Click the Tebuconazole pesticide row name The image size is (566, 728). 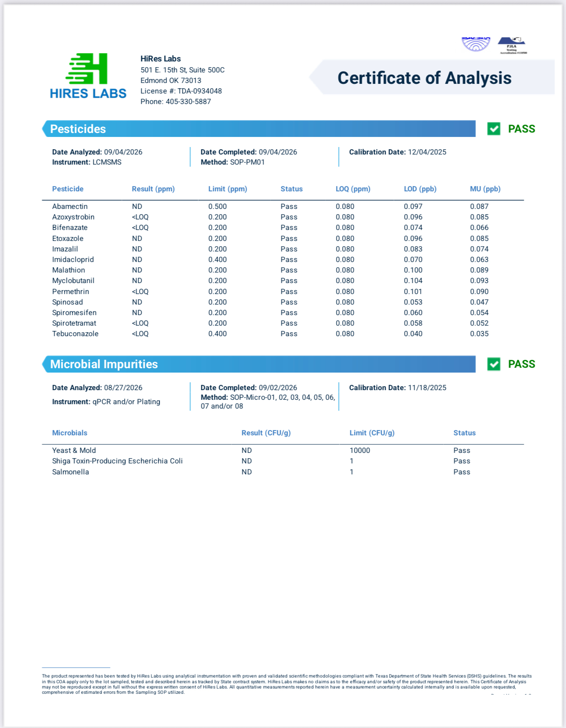pyautogui.click(x=75, y=334)
